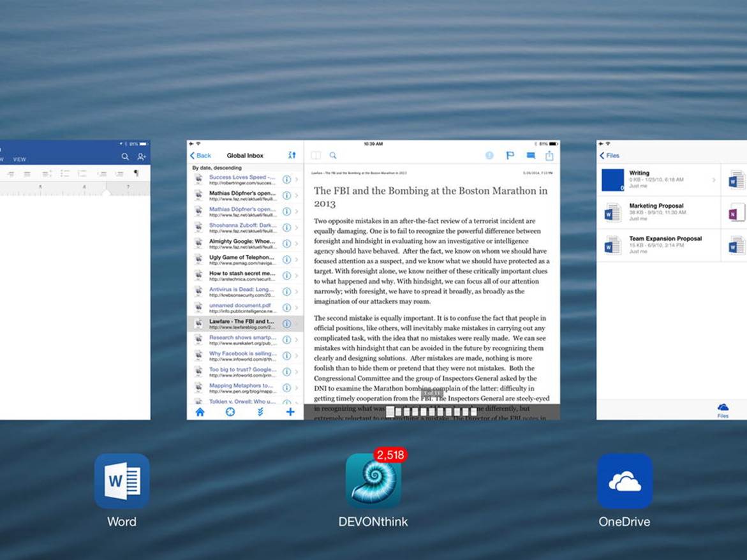
Task: Expand chevron on unnamed document.pdf row
Action: pyautogui.click(x=297, y=307)
